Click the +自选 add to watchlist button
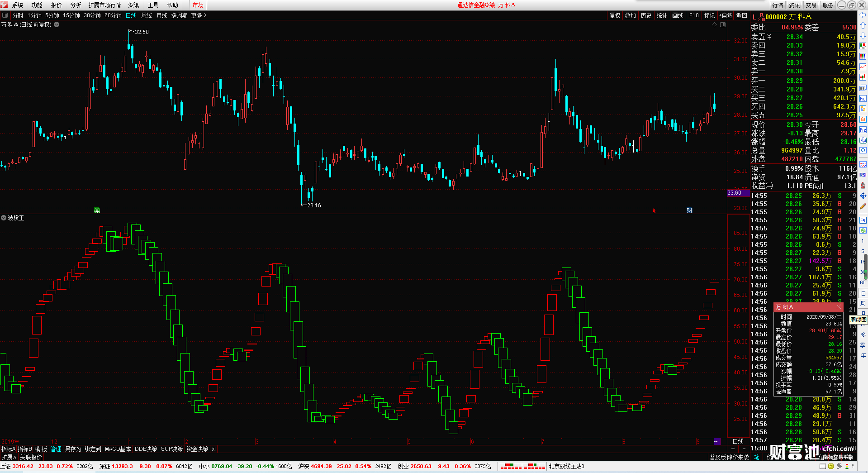Screen dimensions: 868x473 726,15
